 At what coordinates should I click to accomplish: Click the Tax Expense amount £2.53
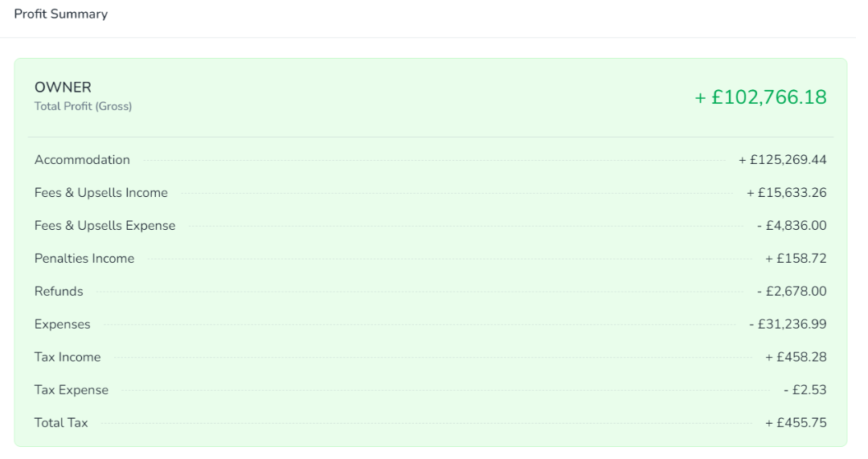pyautogui.click(x=805, y=391)
